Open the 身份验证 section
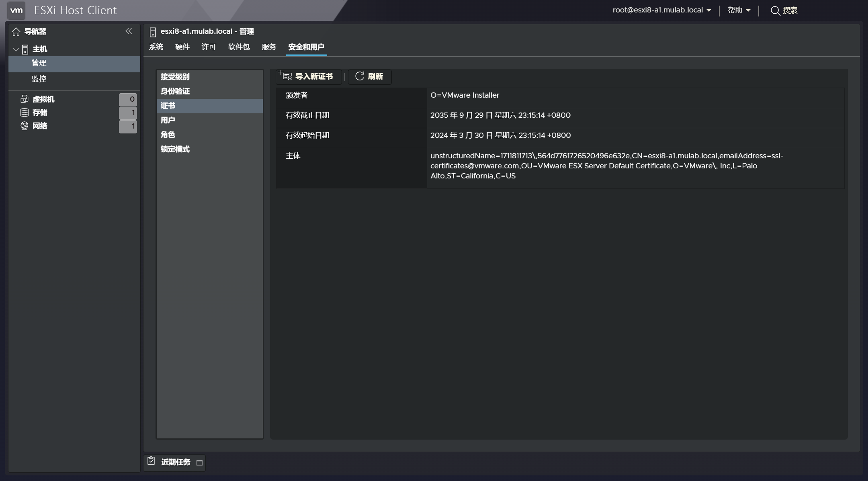The height and width of the screenshot is (481, 868). point(210,91)
